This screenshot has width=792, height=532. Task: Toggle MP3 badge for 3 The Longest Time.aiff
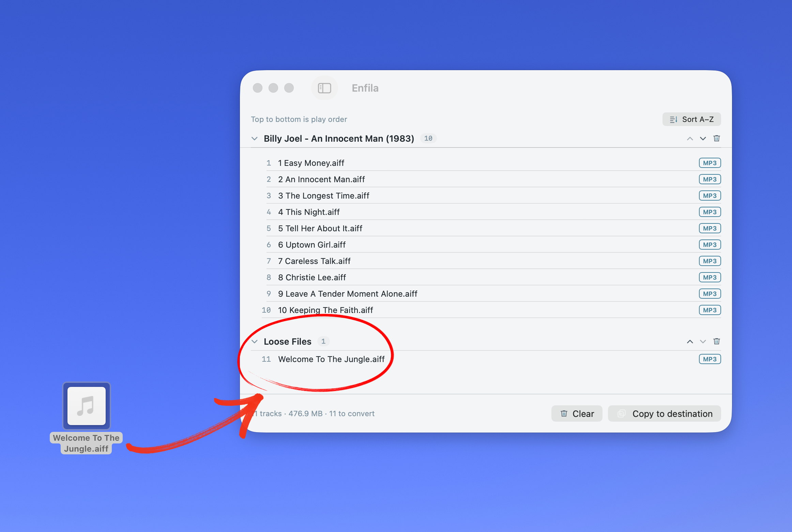tap(710, 196)
